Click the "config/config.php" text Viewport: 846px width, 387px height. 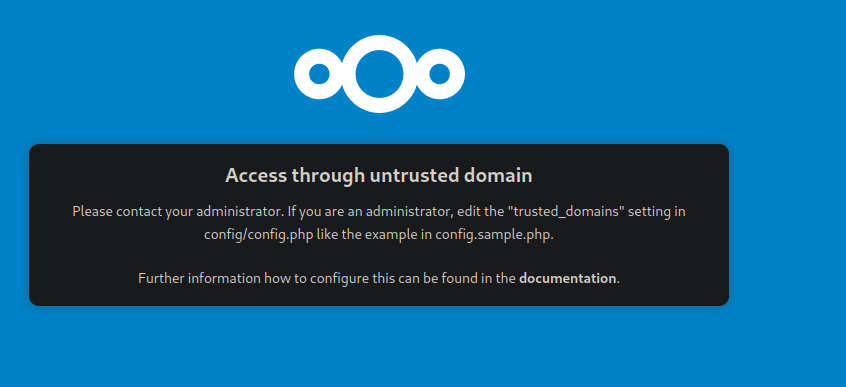click(259, 235)
